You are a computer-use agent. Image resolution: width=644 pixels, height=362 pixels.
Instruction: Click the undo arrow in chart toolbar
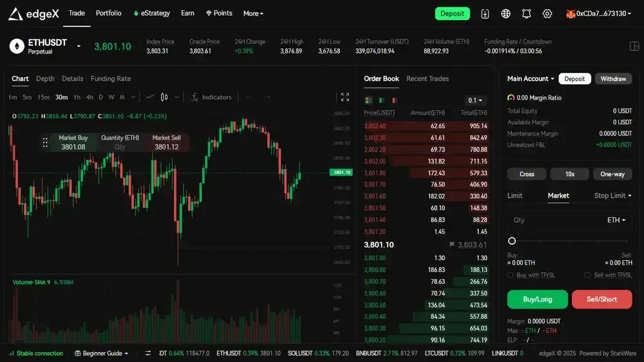point(249,97)
